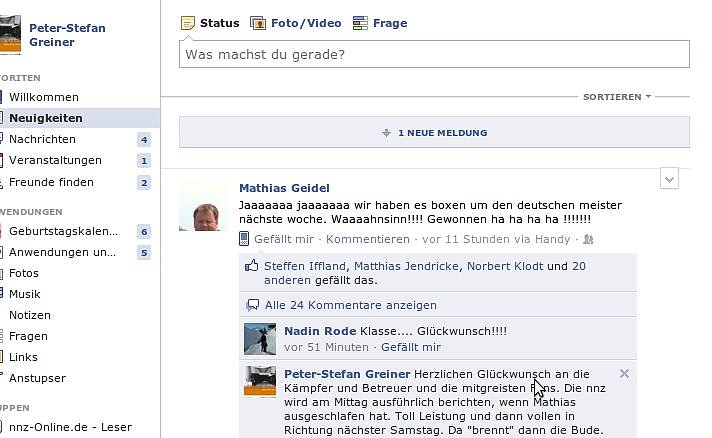
Task: Open Nachrichten in the sidebar
Action: [42, 139]
